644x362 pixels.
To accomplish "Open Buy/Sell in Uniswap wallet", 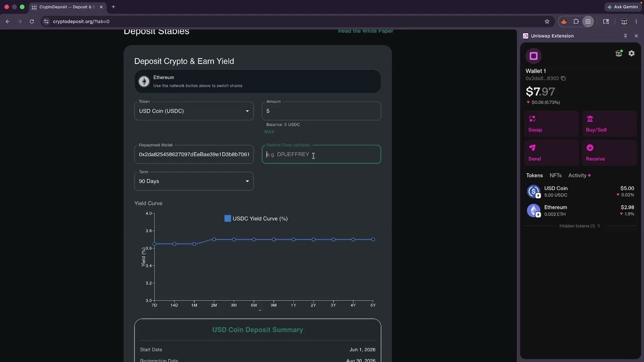I will point(610,124).
